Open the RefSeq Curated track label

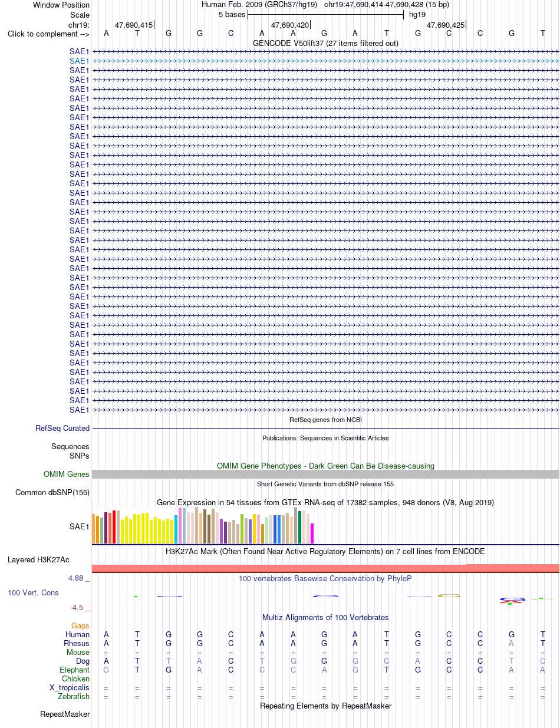62,429
